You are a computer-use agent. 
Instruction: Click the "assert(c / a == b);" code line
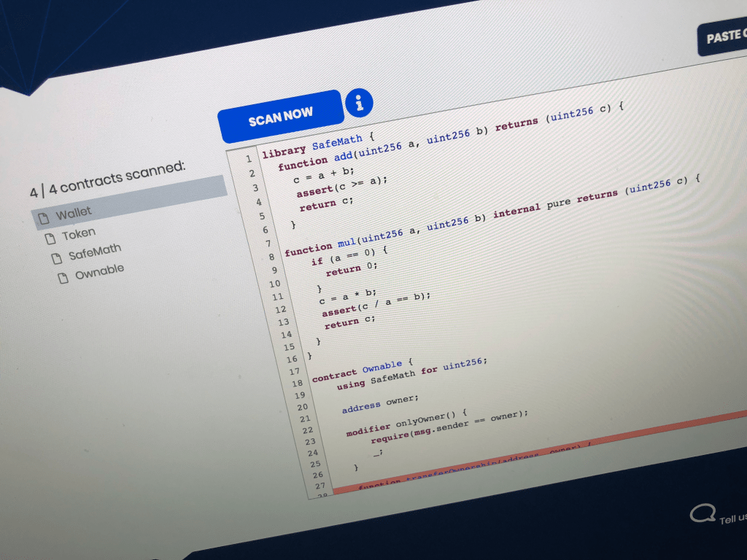click(x=376, y=305)
